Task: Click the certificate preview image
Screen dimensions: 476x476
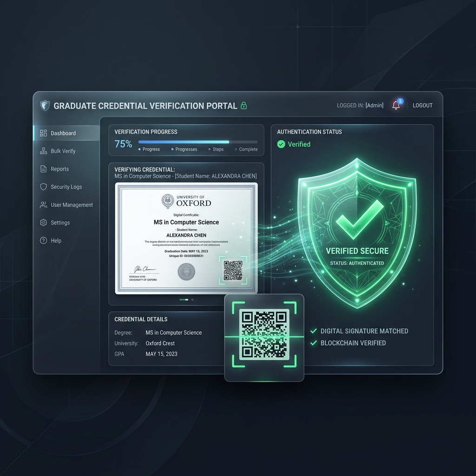Action: tap(186, 238)
